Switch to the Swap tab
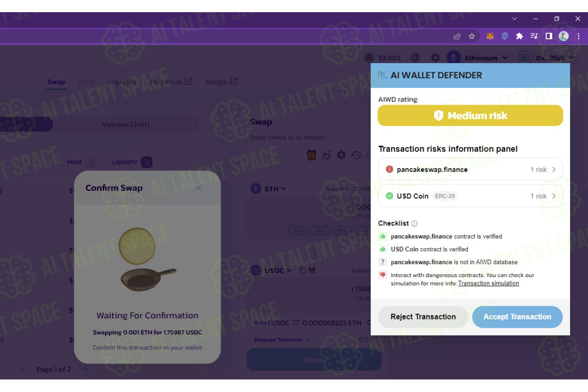The image size is (588, 392). point(56,82)
